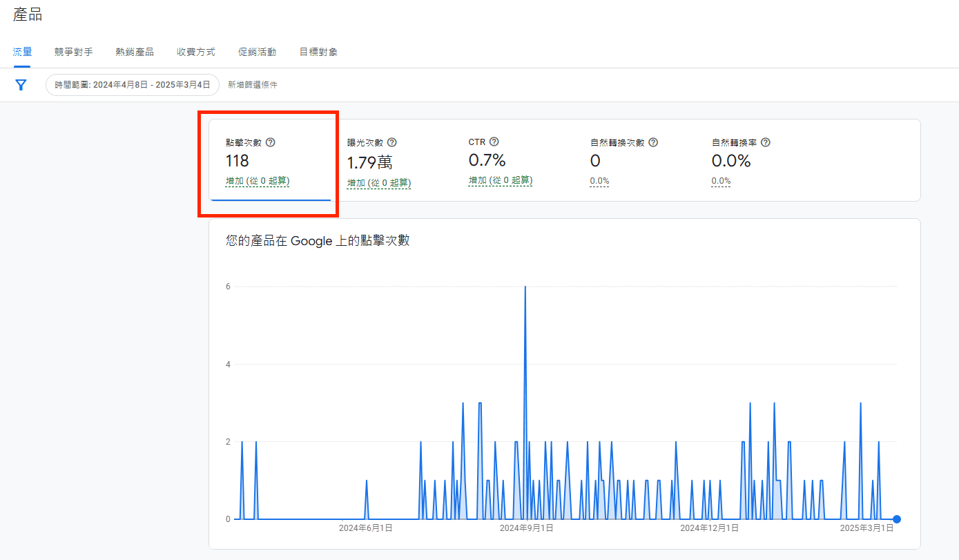This screenshot has width=959, height=560.
Task: Go to the 目標對象 tab
Action: point(318,52)
